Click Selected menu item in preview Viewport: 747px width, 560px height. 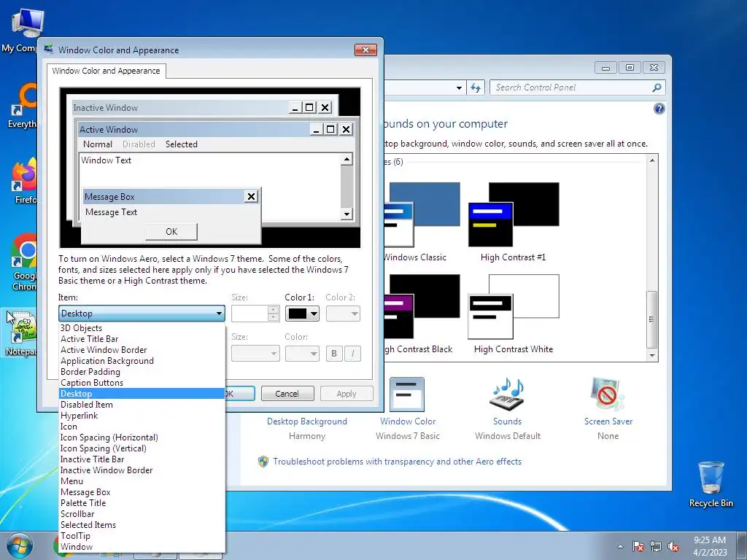pyautogui.click(x=182, y=144)
